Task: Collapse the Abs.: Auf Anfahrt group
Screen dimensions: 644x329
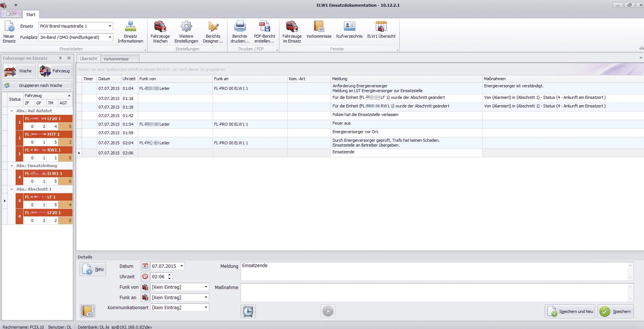Action: 12,111
